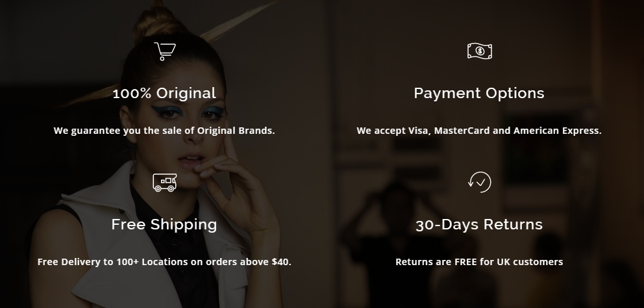Select the 100% Original heading

(164, 93)
